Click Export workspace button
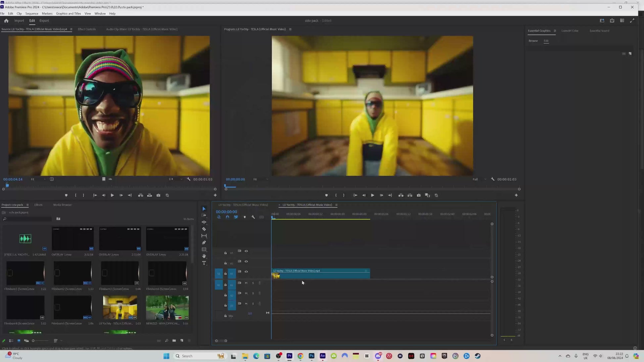This screenshot has width=644, height=362. pyautogui.click(x=44, y=20)
